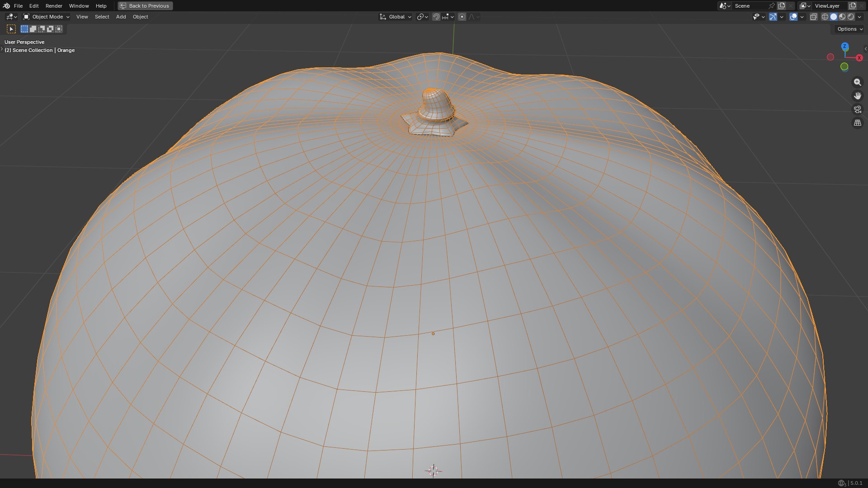Toggle proportional editing

pyautogui.click(x=462, y=17)
